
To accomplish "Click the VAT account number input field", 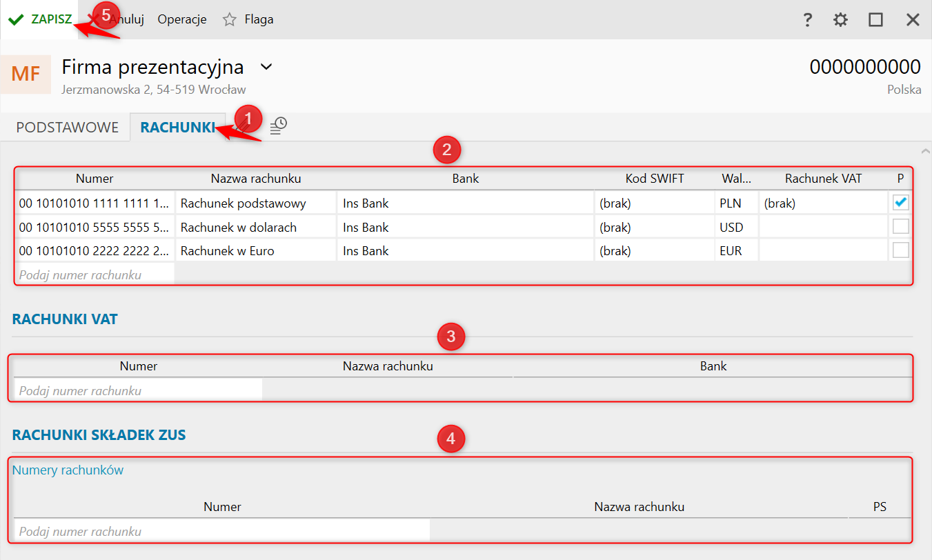I will (x=138, y=391).
